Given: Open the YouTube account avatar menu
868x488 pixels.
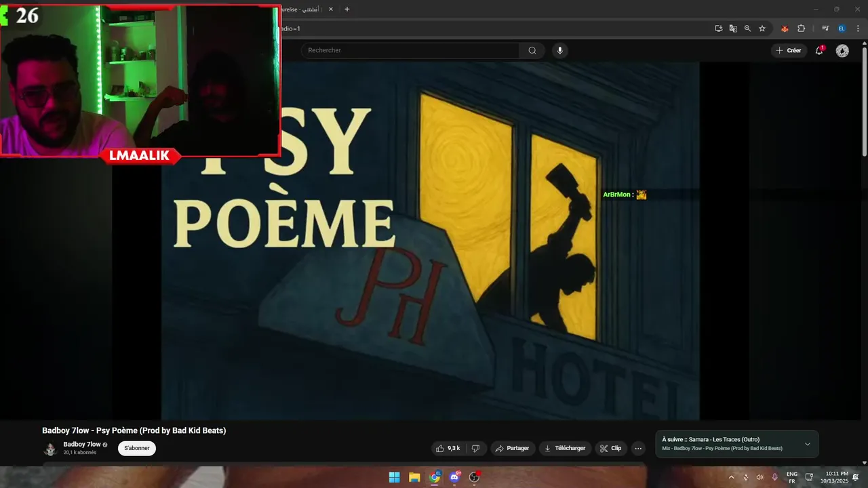Looking at the screenshot, I should point(842,50).
